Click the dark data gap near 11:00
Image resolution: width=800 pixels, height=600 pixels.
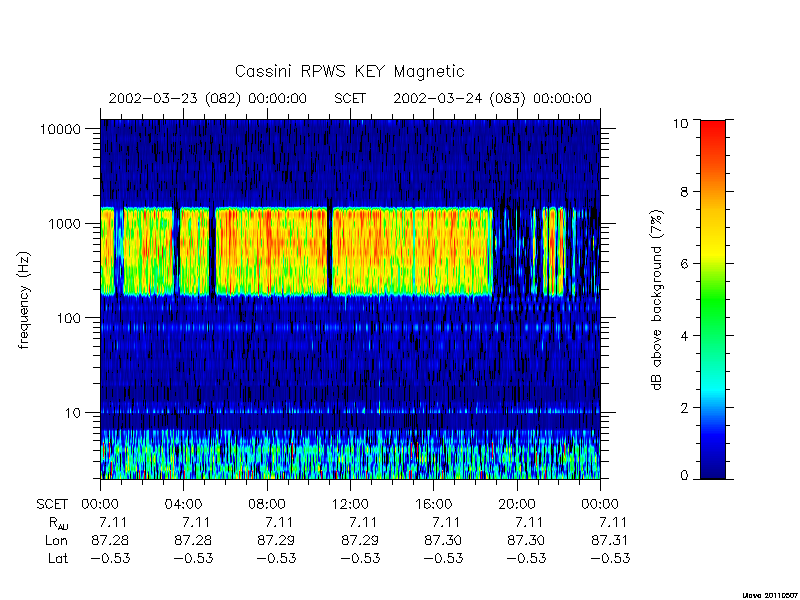pyautogui.click(x=330, y=250)
